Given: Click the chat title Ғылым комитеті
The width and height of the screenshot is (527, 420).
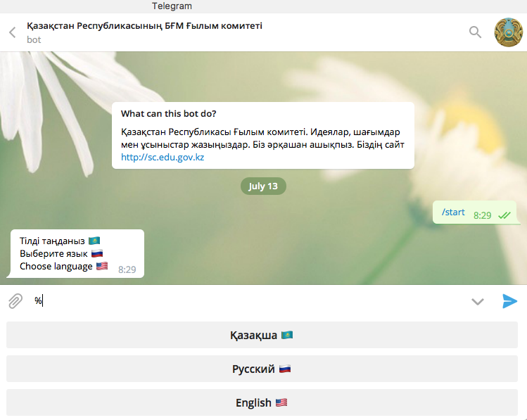Looking at the screenshot, I should 144,26.
